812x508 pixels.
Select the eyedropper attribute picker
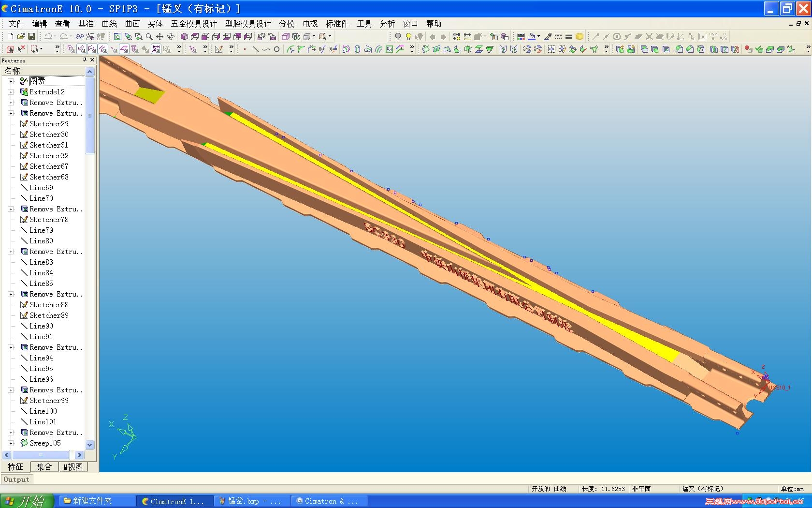[x=548, y=36]
